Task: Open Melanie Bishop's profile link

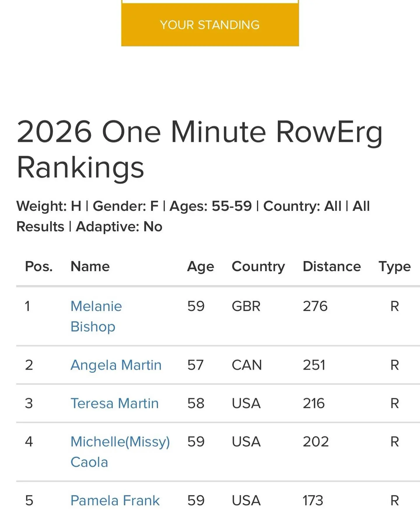Action: click(96, 316)
